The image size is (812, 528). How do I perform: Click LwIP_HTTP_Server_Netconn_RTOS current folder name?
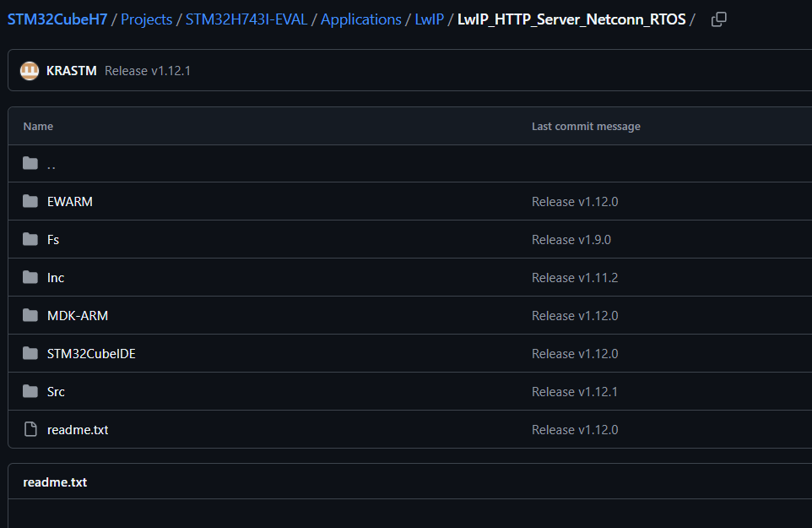point(571,19)
